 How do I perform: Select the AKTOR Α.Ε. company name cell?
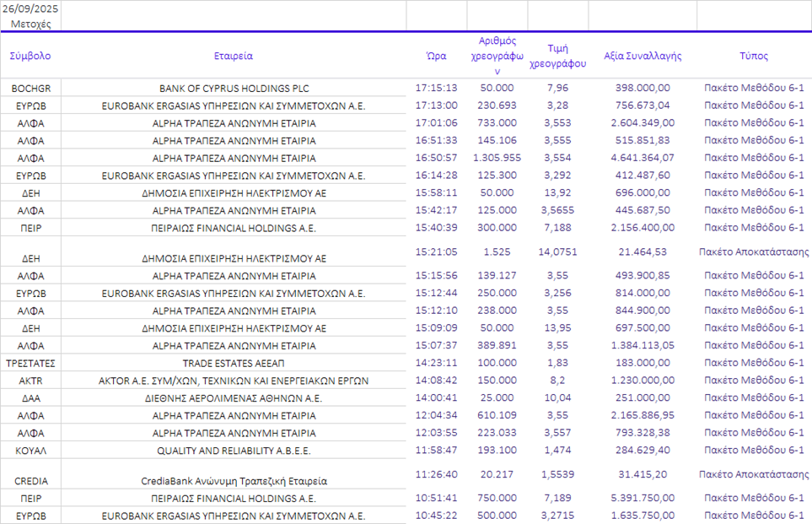tap(234, 381)
